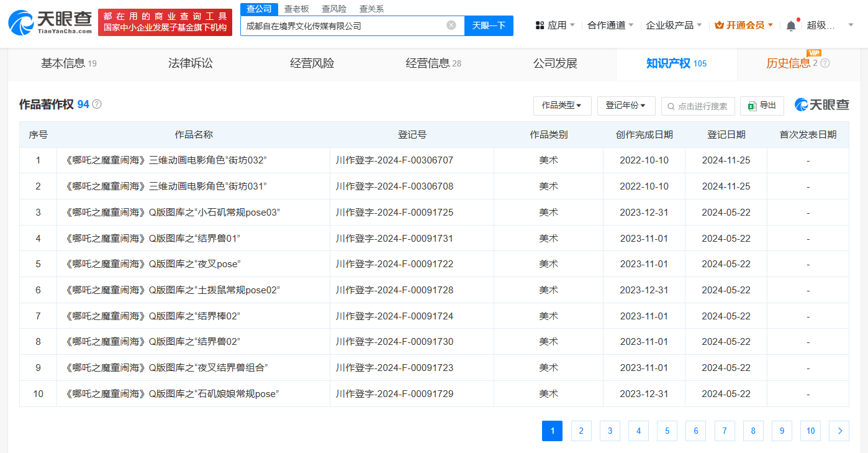Go to next page arrow
Viewport: 868px width, 453px height.
(839, 431)
